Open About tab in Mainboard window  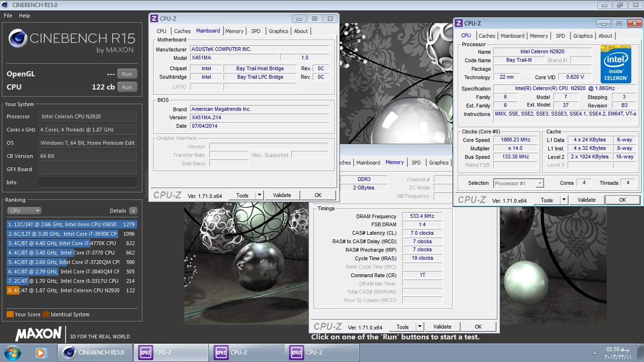pos(301,31)
